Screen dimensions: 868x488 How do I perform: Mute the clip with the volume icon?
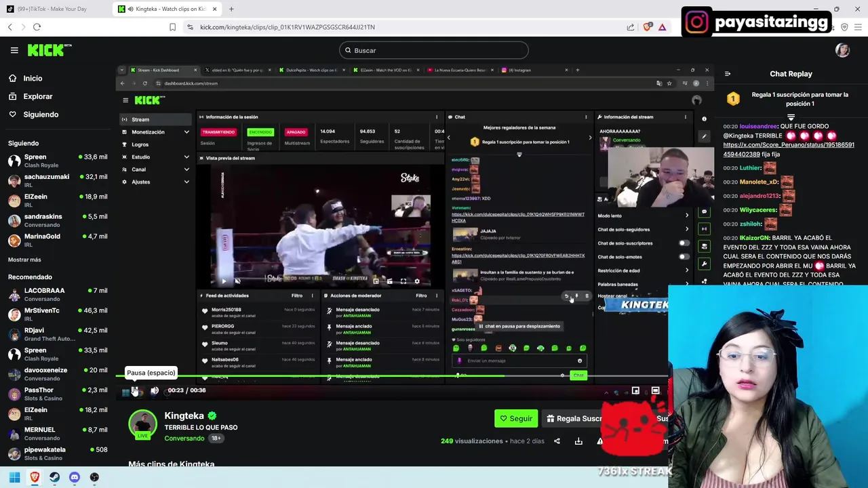(x=155, y=390)
